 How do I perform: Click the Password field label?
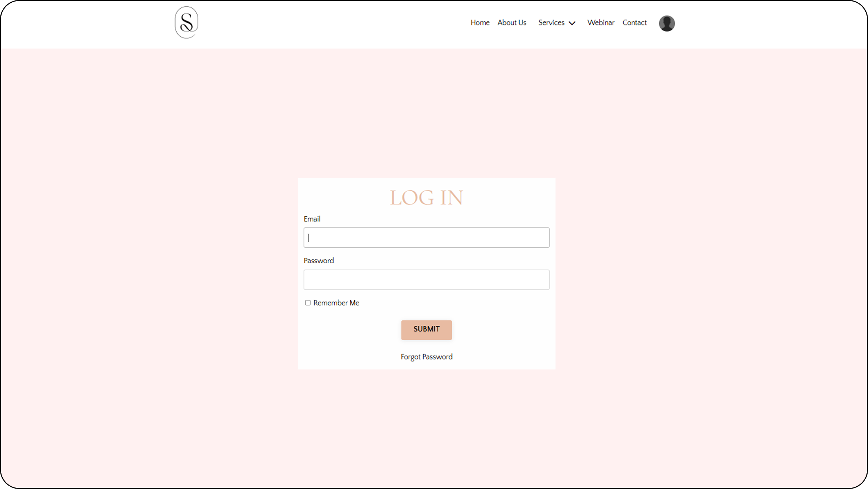(x=318, y=261)
